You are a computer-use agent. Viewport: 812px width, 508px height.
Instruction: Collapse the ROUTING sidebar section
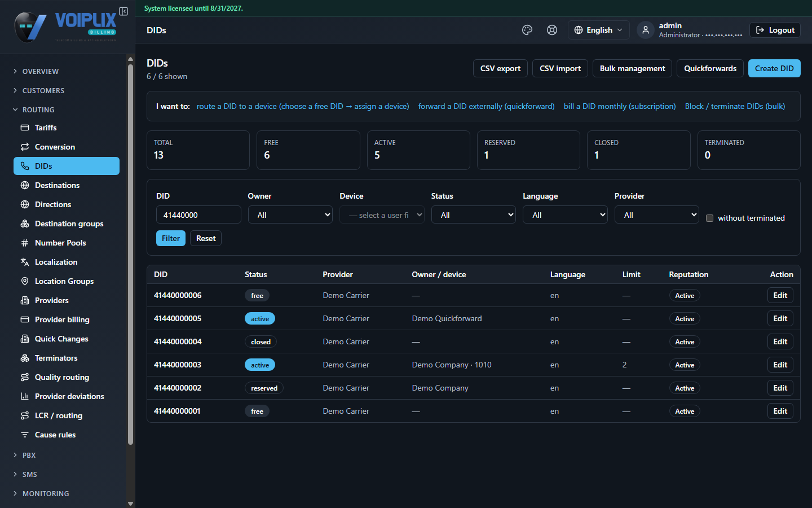point(67,110)
